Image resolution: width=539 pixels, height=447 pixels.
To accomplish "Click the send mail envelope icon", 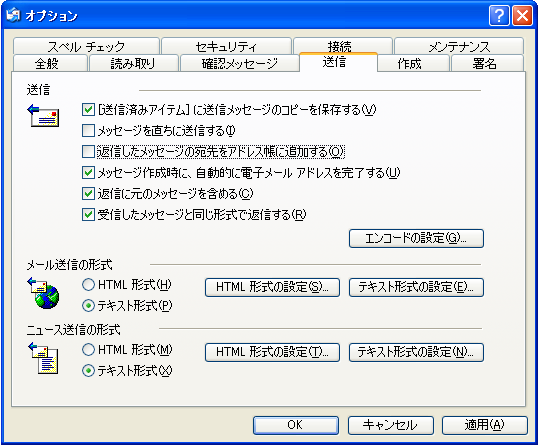I will coord(43,116).
